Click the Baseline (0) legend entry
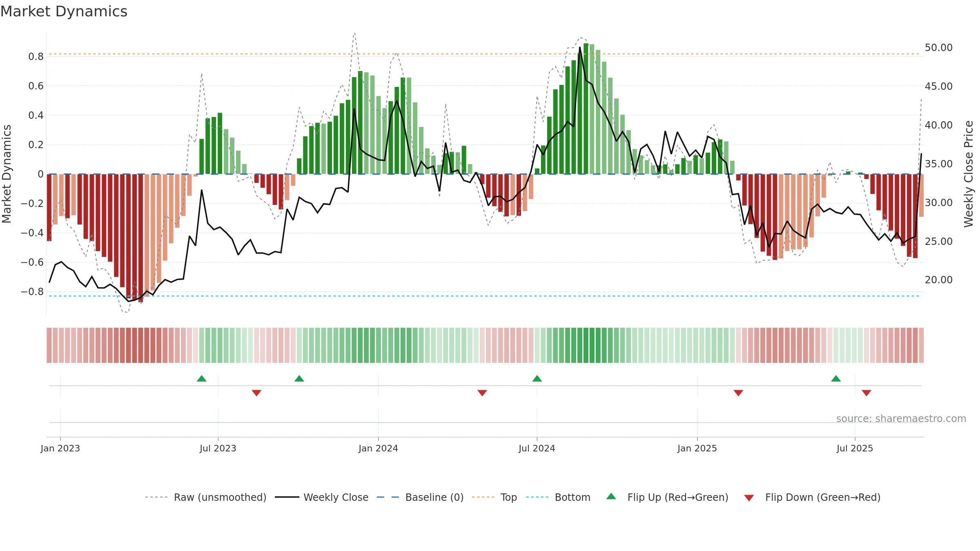Viewport: 980px width, 551px height. 420,497
